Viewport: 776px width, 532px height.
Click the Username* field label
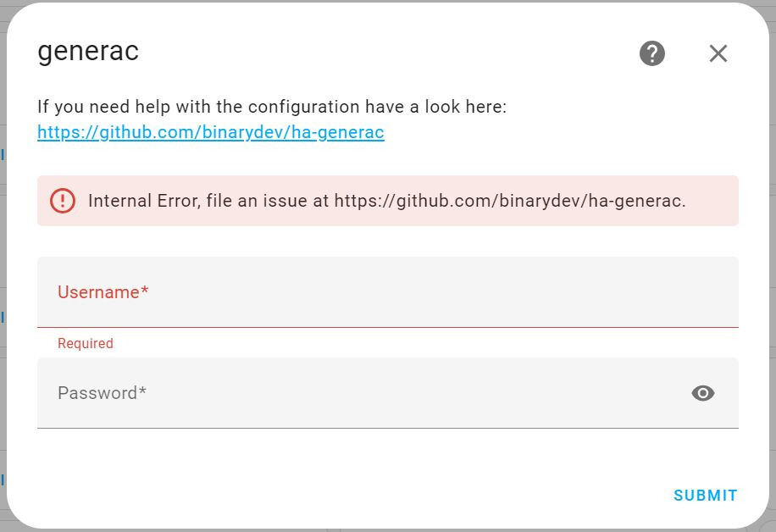coord(98,292)
